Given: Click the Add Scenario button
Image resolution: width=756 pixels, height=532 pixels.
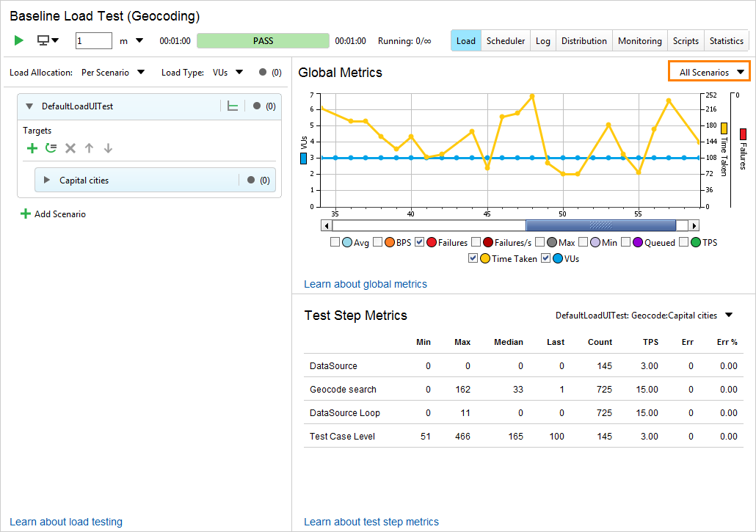Looking at the screenshot, I should 51,214.
